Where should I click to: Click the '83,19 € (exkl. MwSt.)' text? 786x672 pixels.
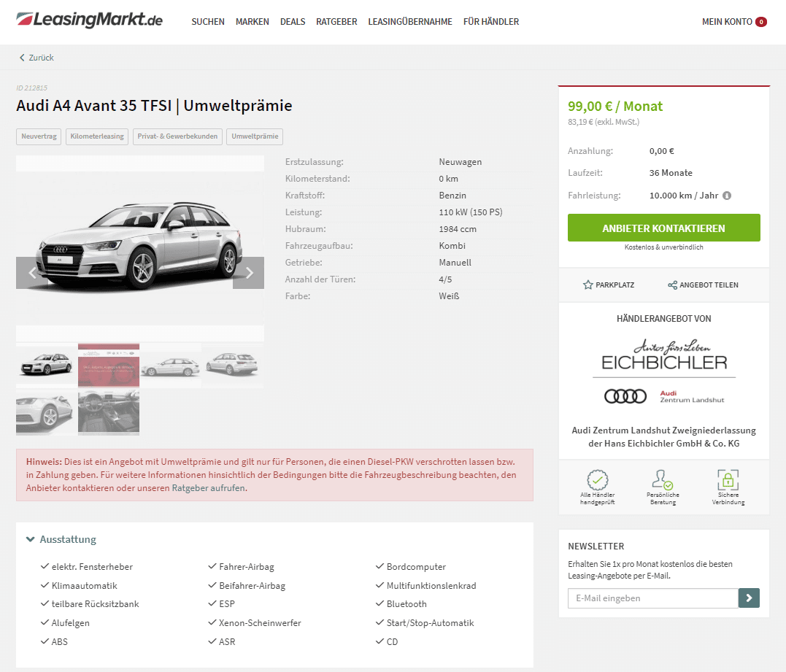pos(604,122)
